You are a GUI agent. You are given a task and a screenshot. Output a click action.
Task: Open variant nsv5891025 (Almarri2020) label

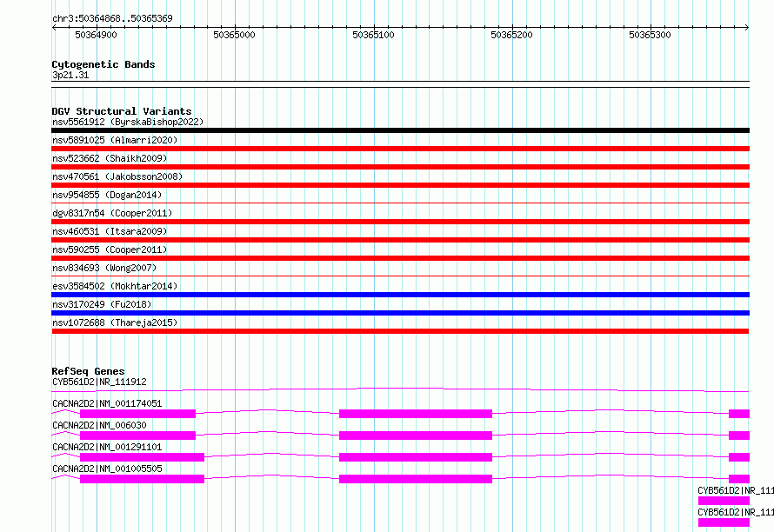(x=115, y=140)
